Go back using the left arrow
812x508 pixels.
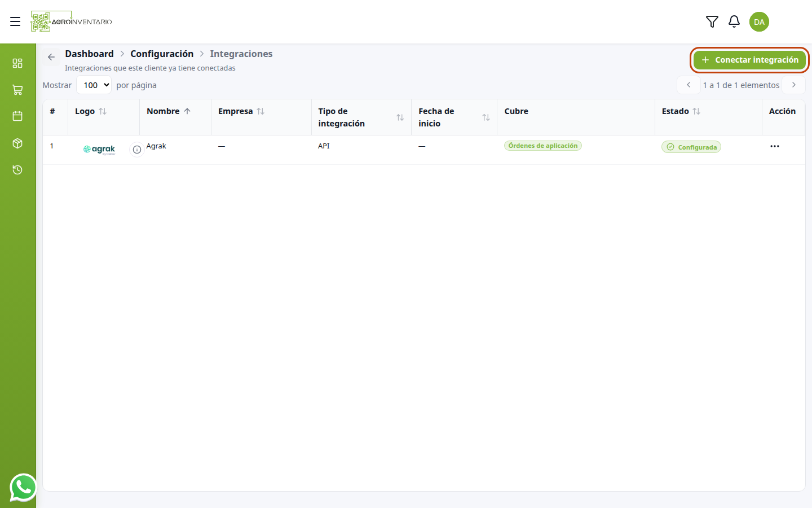[x=51, y=57]
